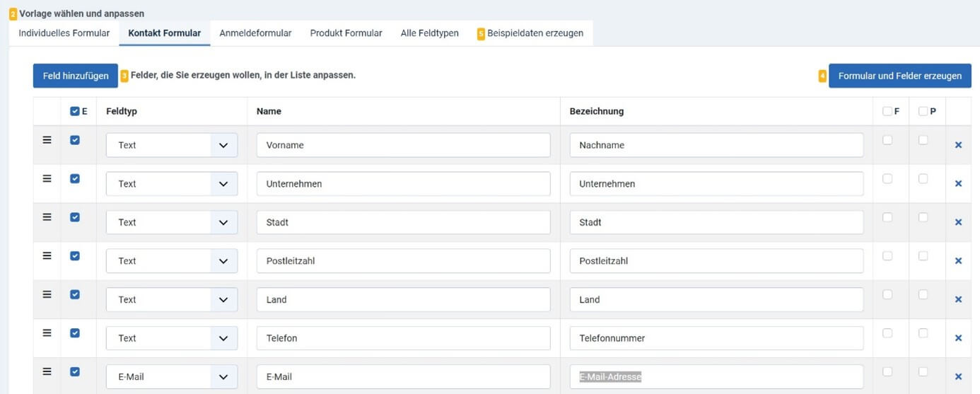Click the drag handle icon in Telefon row
980x394 pixels.
(x=47, y=333)
